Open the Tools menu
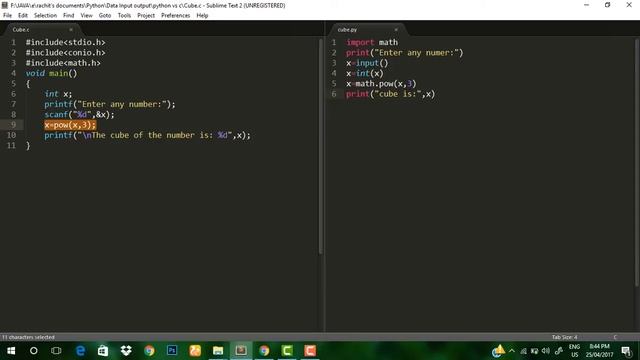This screenshot has height=360, width=640. (124, 16)
